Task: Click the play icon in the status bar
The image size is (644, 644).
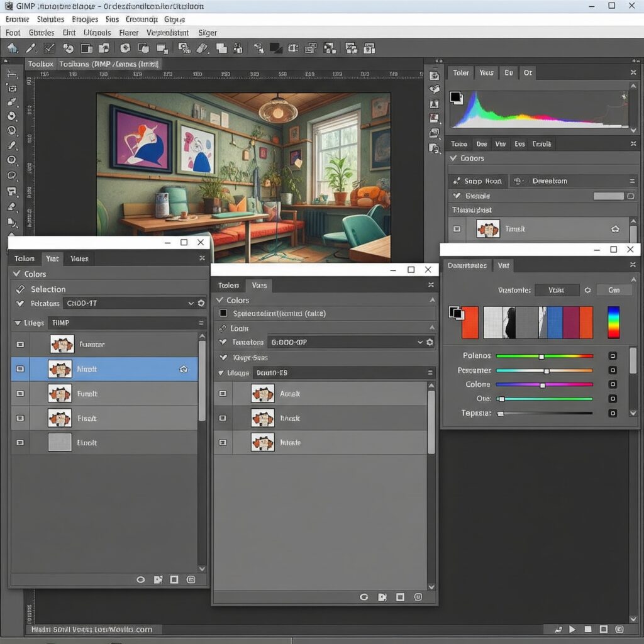Action: (x=572, y=629)
